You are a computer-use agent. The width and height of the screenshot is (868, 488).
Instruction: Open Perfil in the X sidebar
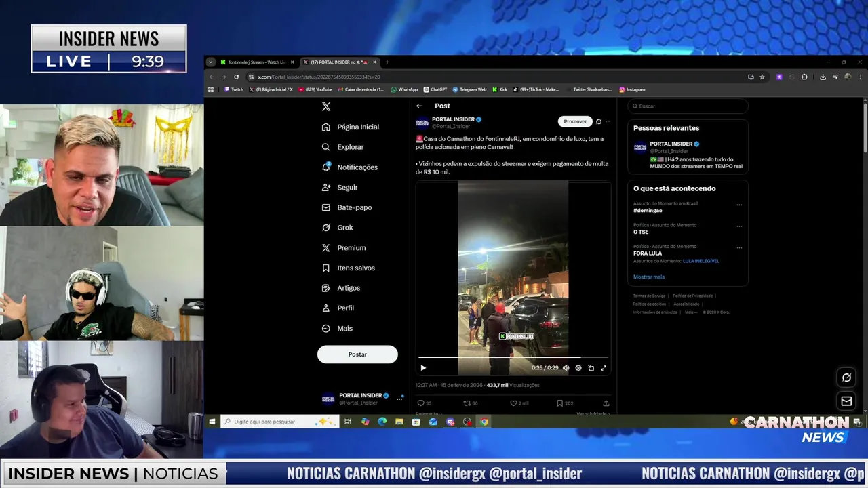(x=338, y=308)
